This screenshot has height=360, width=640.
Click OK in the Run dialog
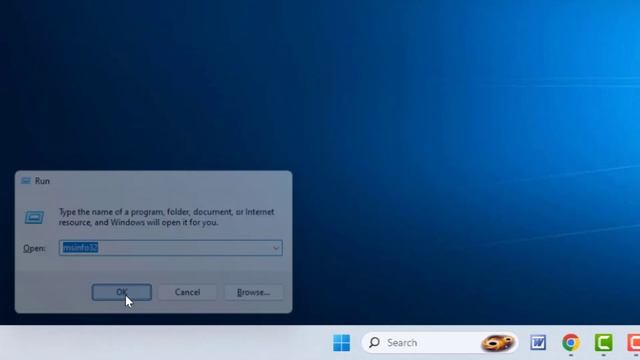[x=122, y=292]
